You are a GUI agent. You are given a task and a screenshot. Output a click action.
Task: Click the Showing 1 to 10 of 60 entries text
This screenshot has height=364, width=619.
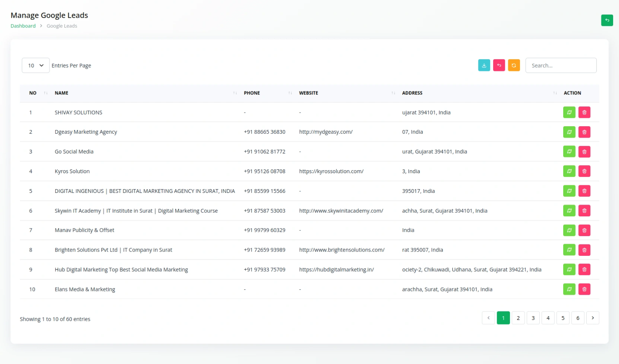point(55,319)
